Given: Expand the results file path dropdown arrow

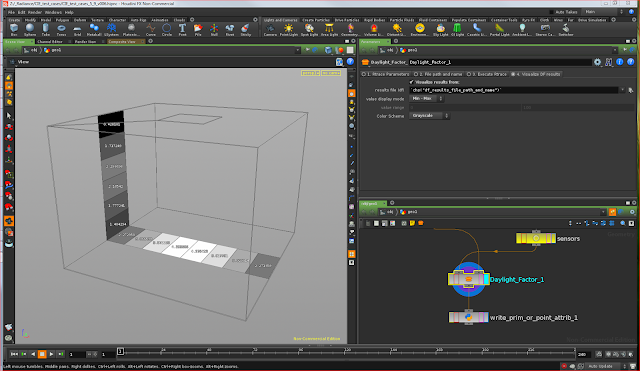Looking at the screenshot, I should click(622, 90).
